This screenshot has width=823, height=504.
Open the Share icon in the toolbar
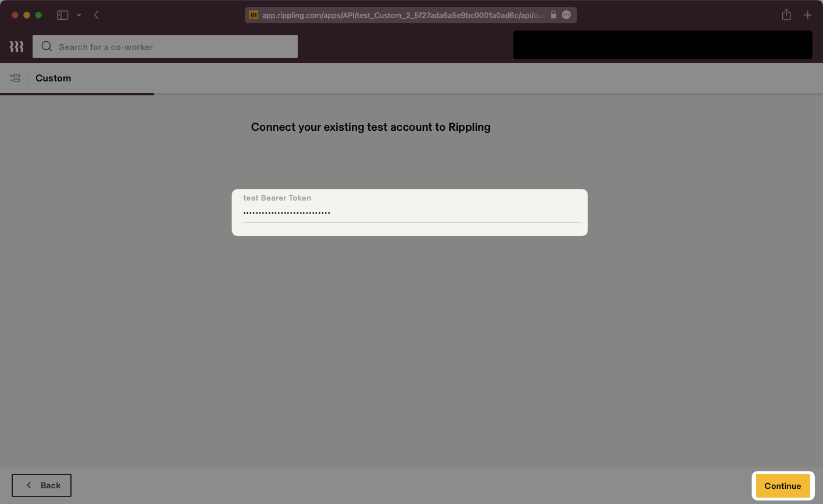pyautogui.click(x=786, y=15)
